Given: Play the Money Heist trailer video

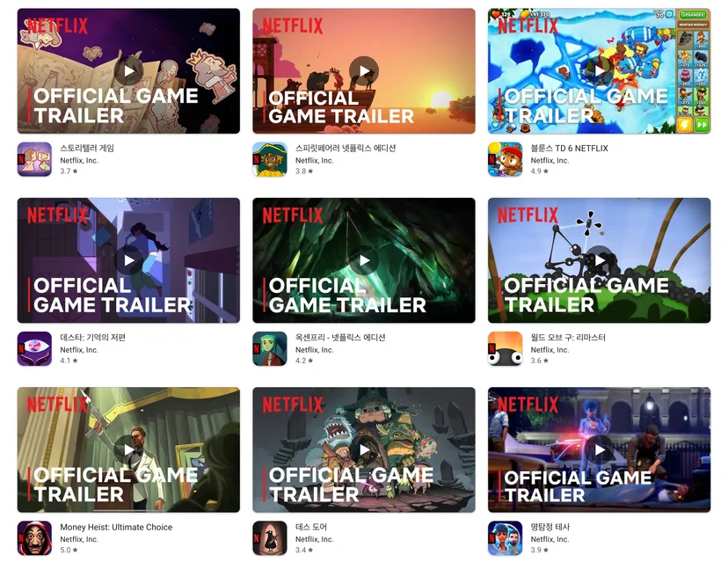Looking at the screenshot, I should pos(128,450).
